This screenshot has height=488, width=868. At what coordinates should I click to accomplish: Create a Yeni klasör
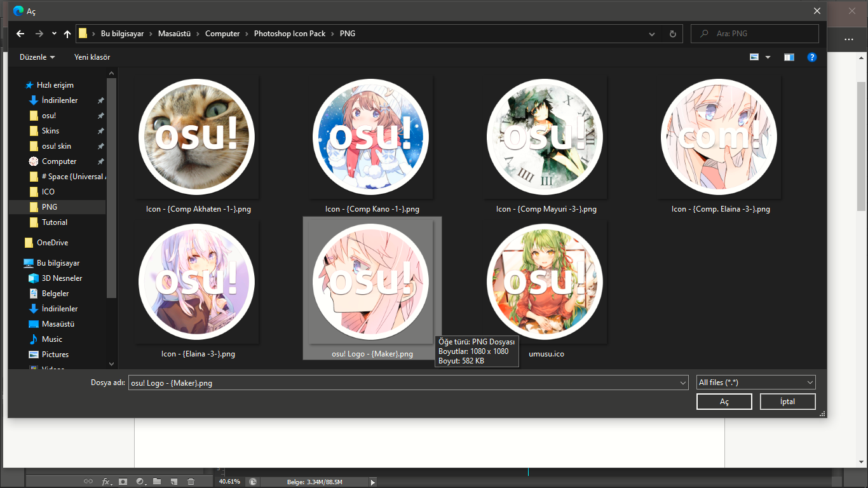92,57
